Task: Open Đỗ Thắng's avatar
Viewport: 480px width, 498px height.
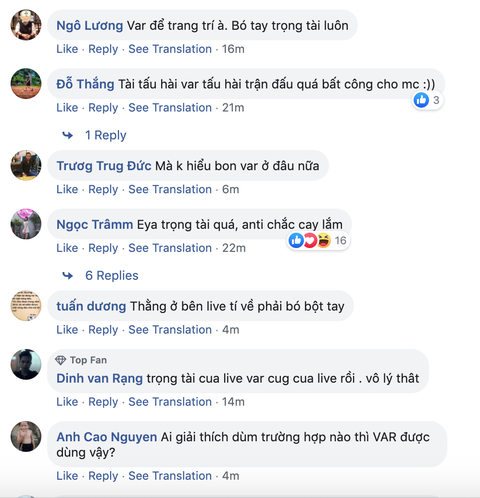Action: pyautogui.click(x=26, y=83)
